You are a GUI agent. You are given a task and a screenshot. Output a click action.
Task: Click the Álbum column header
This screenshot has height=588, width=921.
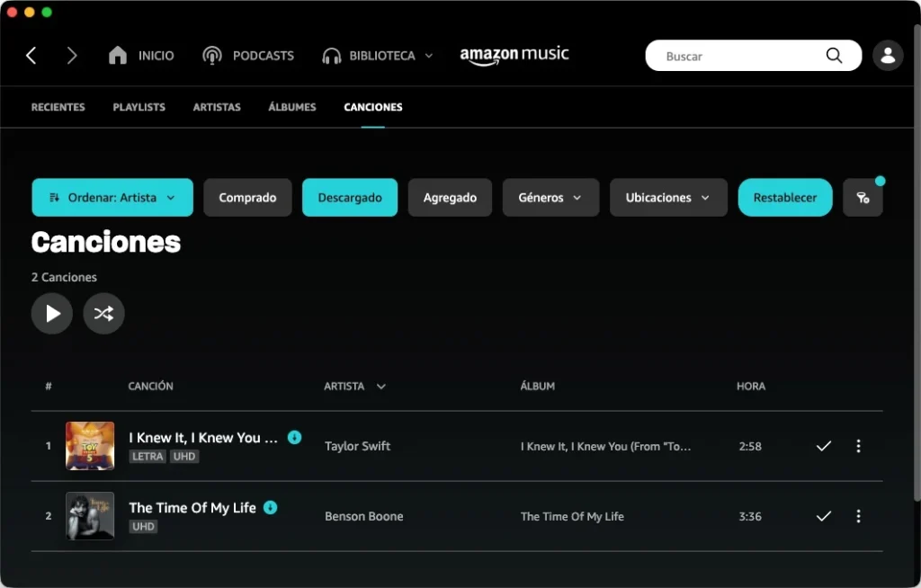[x=538, y=386]
